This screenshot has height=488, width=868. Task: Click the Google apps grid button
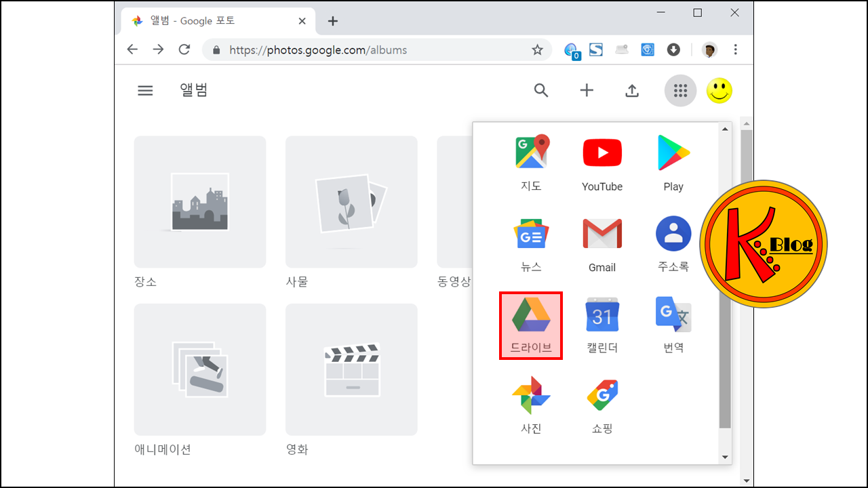click(x=681, y=91)
